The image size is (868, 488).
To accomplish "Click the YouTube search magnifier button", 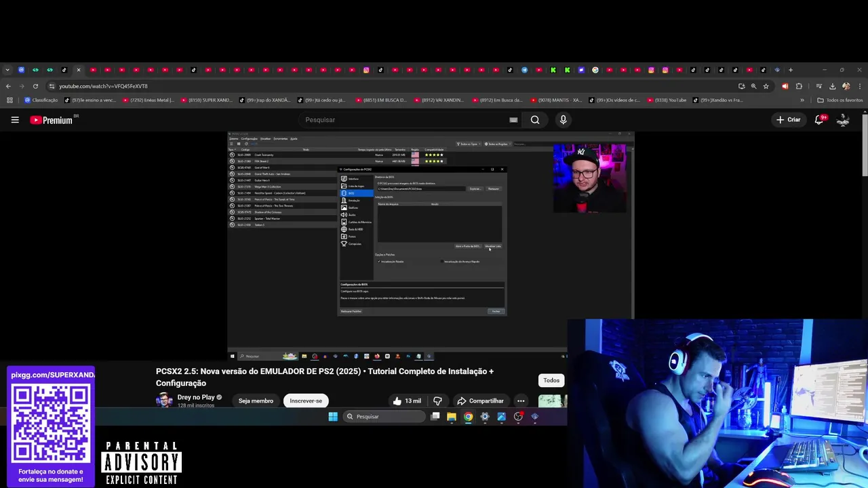I will tap(535, 120).
